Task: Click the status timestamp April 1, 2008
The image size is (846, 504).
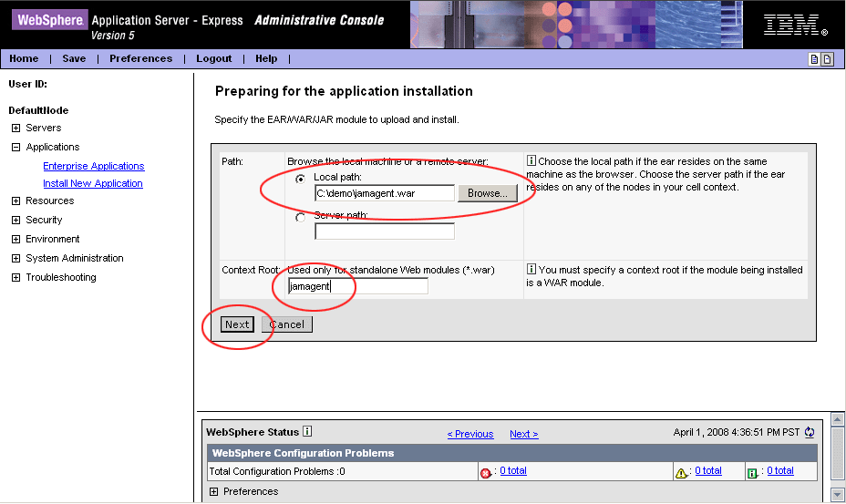Action: click(737, 432)
